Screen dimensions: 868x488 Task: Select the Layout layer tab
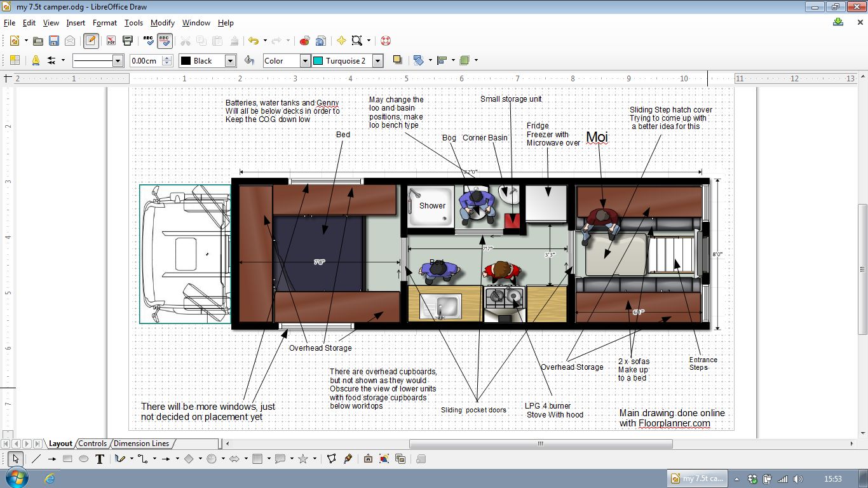click(61, 444)
